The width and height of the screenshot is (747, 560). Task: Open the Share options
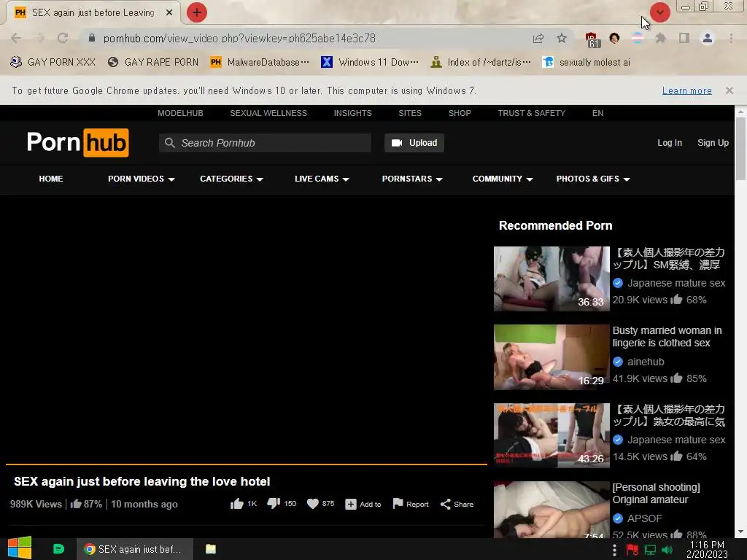click(457, 504)
